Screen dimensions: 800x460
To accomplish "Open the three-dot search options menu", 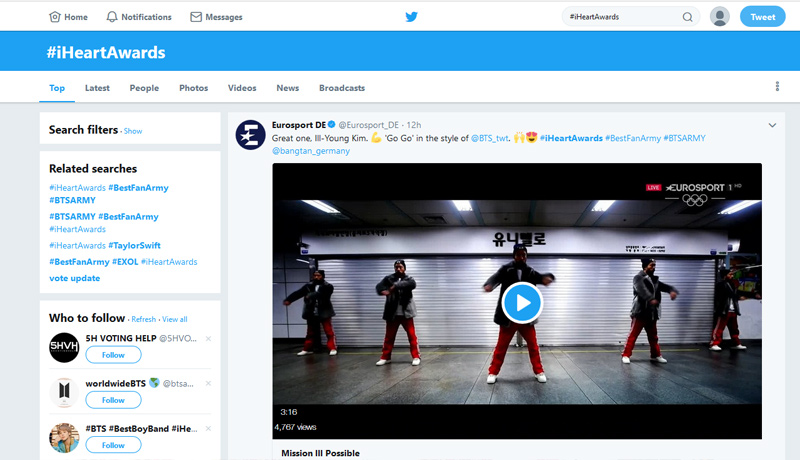I will pyautogui.click(x=777, y=86).
